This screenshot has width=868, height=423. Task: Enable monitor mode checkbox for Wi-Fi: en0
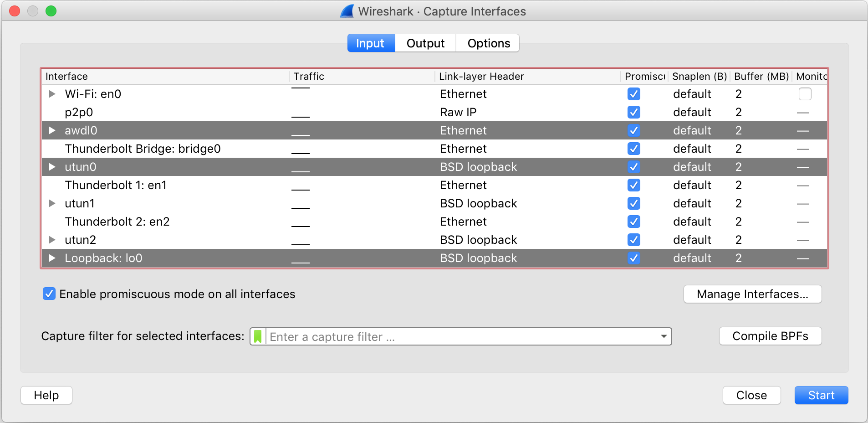805,94
